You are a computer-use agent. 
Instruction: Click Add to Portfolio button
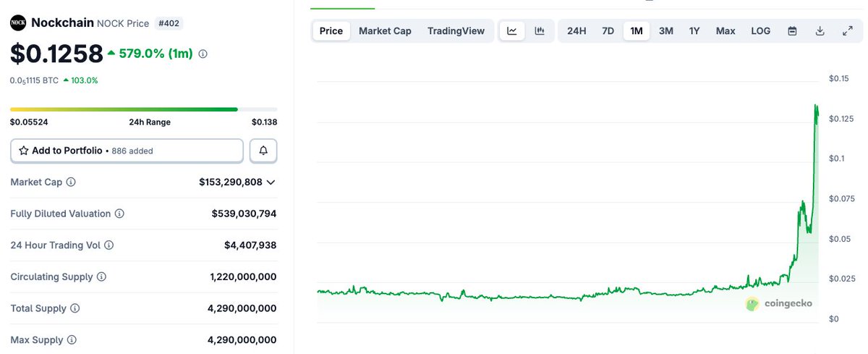(x=127, y=151)
